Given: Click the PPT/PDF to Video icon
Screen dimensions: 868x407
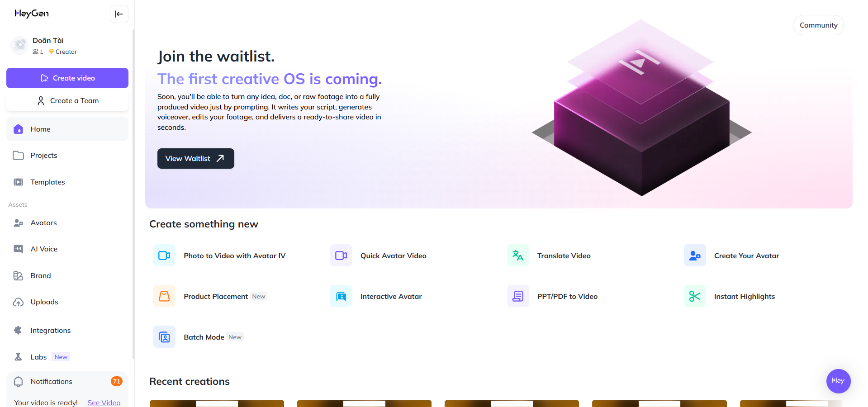Looking at the screenshot, I should [x=518, y=296].
